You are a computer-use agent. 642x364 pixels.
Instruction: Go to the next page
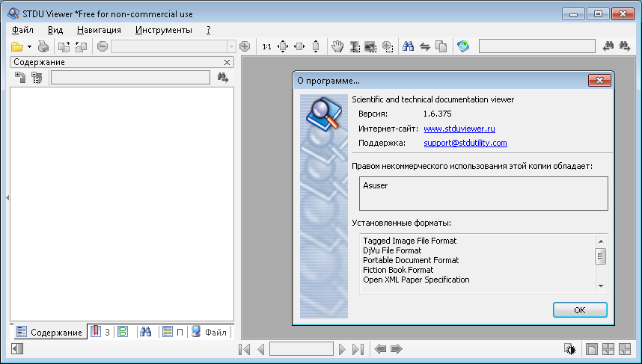pos(342,349)
